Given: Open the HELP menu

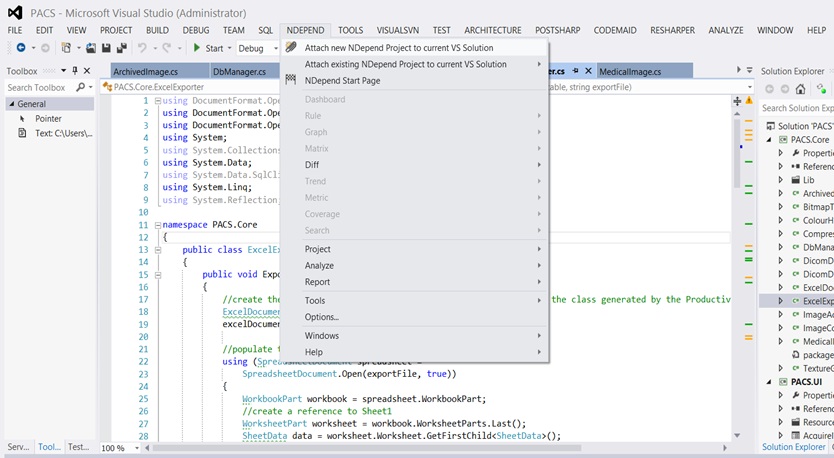Looking at the screenshot, I should click(816, 30).
